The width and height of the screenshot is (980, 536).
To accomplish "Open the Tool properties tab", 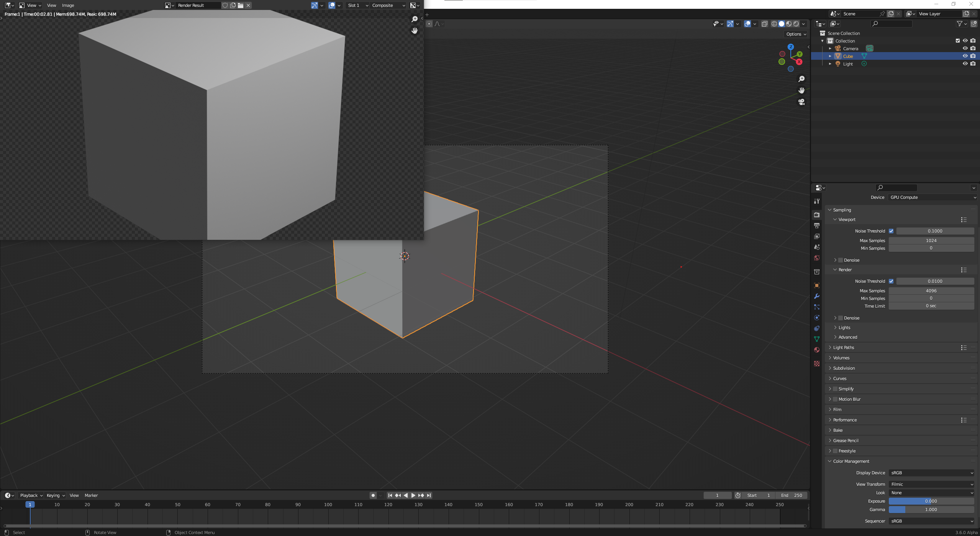I will [x=817, y=201].
